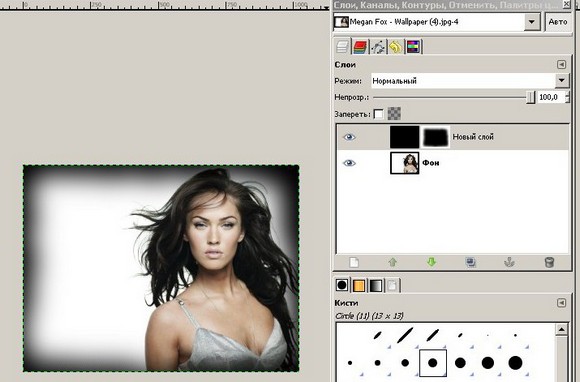Open the Paths tab icon
Viewport: 580px width, 382px height.
378,47
